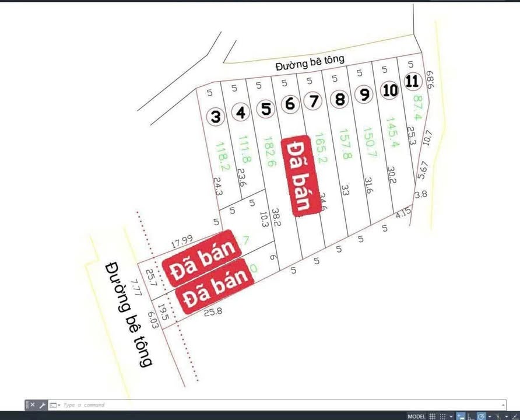Viewport: 520px width, 420px height.
Task: Toggle the grid display icon
Action: click(x=433, y=416)
